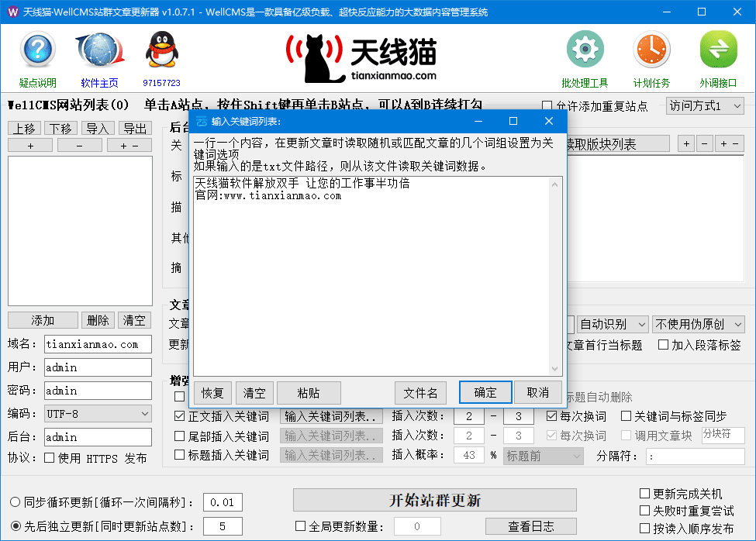Click 开始站群更新 button
The width and height of the screenshot is (756, 541).
pyautogui.click(x=435, y=500)
